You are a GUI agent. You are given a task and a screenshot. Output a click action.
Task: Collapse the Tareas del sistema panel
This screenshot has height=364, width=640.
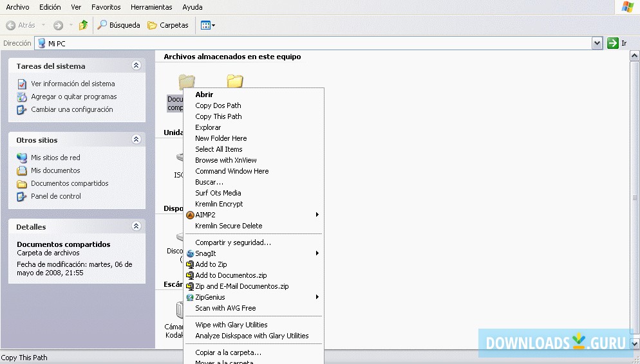[136, 66]
